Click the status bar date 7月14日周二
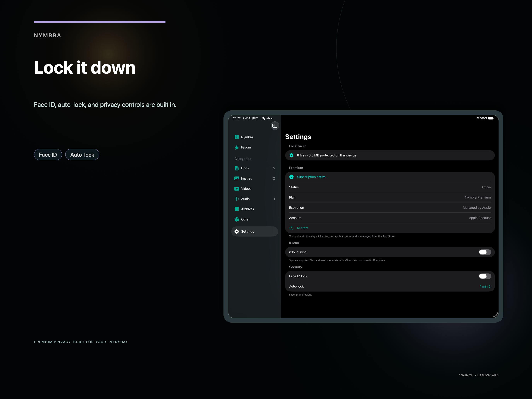532x399 pixels. 250,118
